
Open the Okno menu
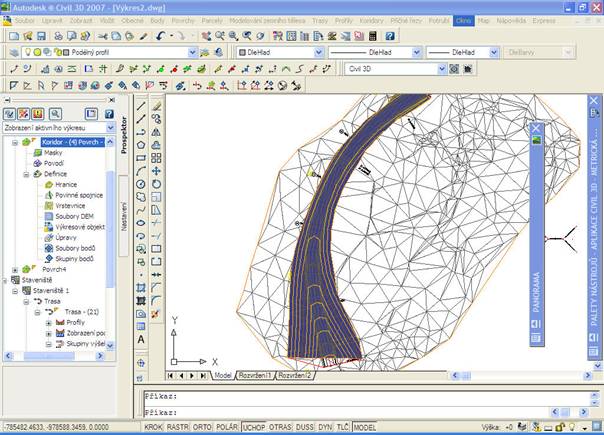(463, 21)
